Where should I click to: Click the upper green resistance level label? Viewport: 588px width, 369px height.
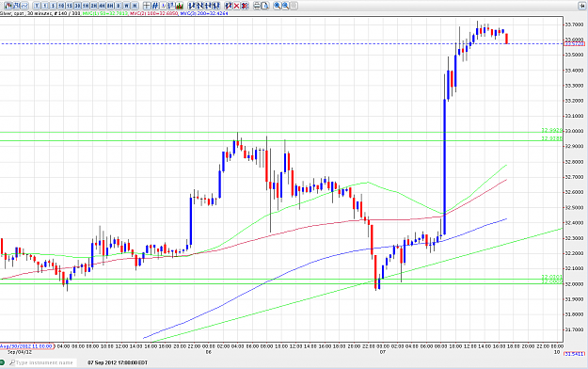(x=551, y=130)
